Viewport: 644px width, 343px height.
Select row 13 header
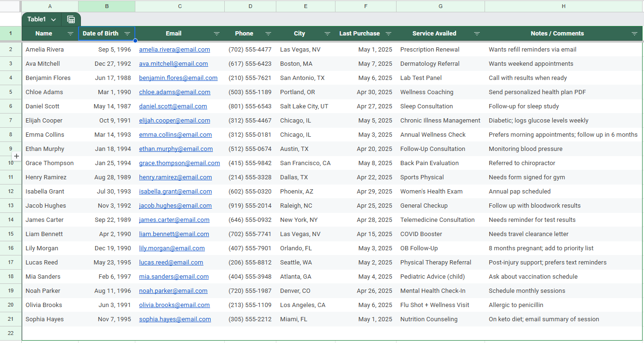tap(11, 206)
